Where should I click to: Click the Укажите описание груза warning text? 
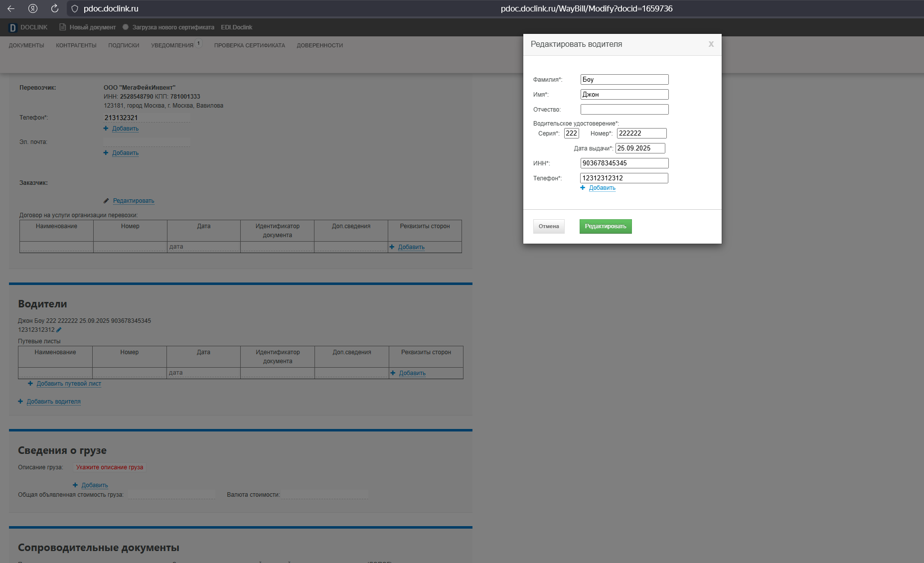pyautogui.click(x=110, y=467)
